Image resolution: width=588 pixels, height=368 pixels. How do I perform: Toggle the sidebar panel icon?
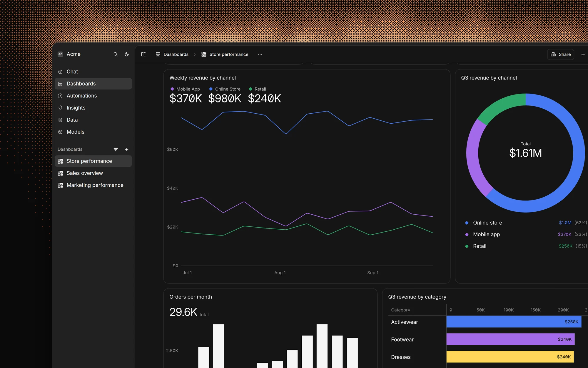[x=144, y=54]
